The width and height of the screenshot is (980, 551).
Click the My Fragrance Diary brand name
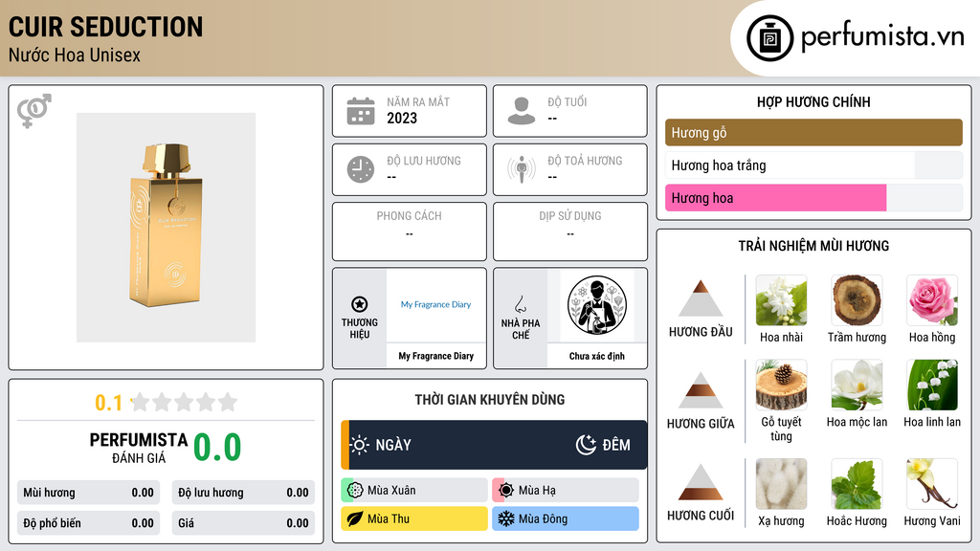pyautogui.click(x=436, y=356)
